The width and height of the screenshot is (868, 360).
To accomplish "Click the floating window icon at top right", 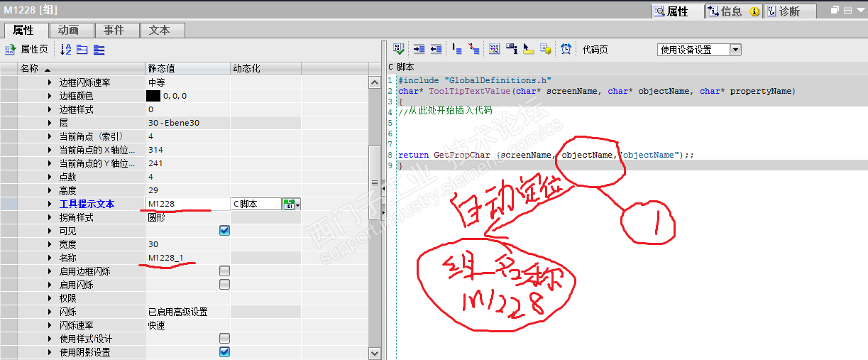I will click(836, 11).
